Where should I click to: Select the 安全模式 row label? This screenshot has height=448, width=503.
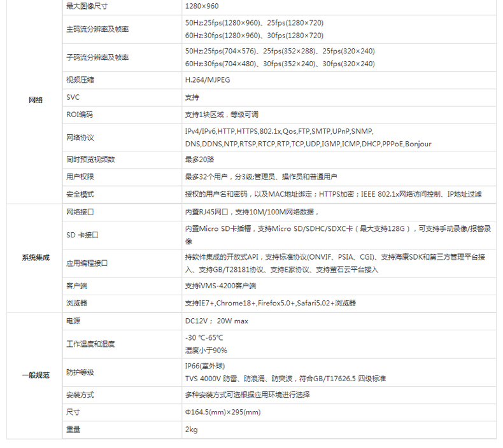tap(80, 194)
